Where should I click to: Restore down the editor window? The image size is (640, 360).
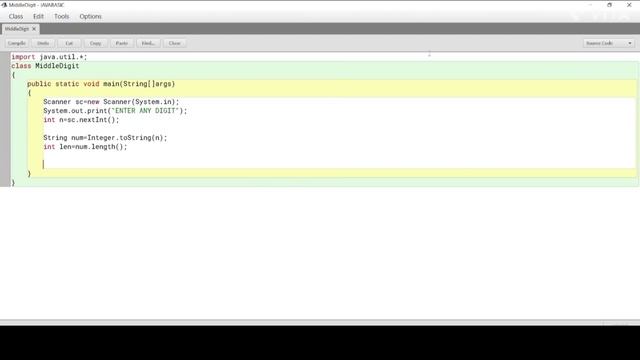click(x=609, y=5)
